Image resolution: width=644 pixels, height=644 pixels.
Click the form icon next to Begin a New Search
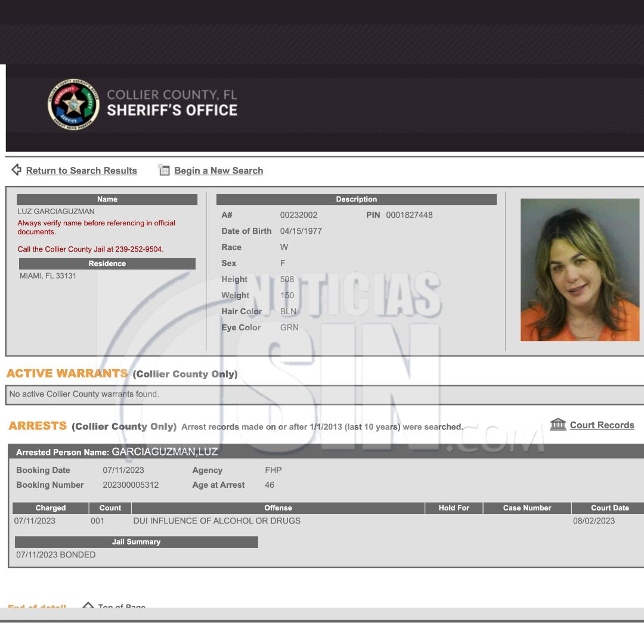164,170
